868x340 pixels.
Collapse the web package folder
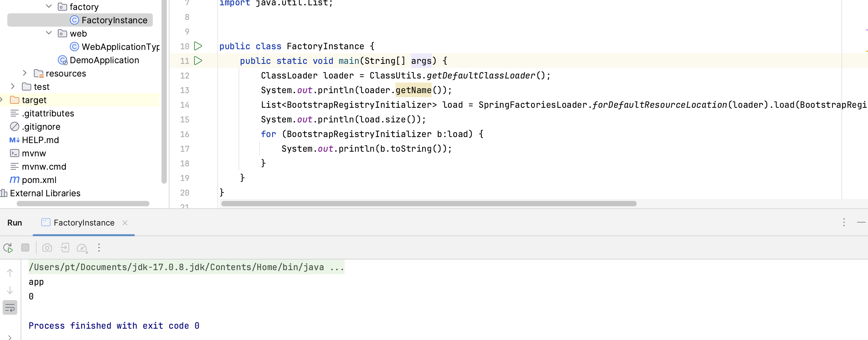tap(49, 33)
